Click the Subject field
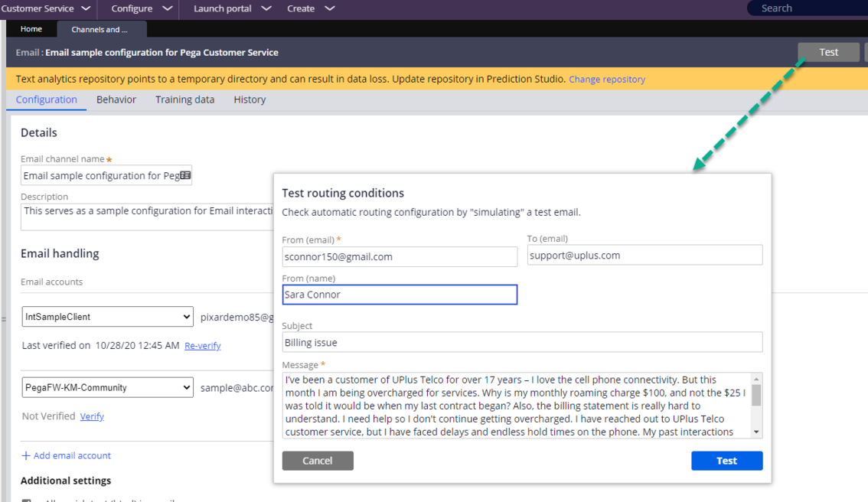Image resolution: width=868 pixels, height=502 pixels. click(523, 342)
